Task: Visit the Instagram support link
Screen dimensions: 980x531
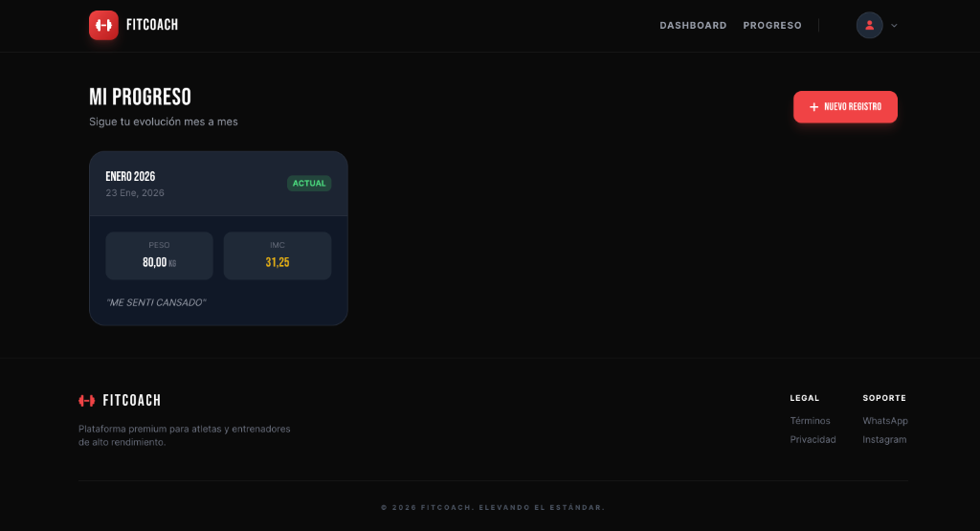Action: 883,440
